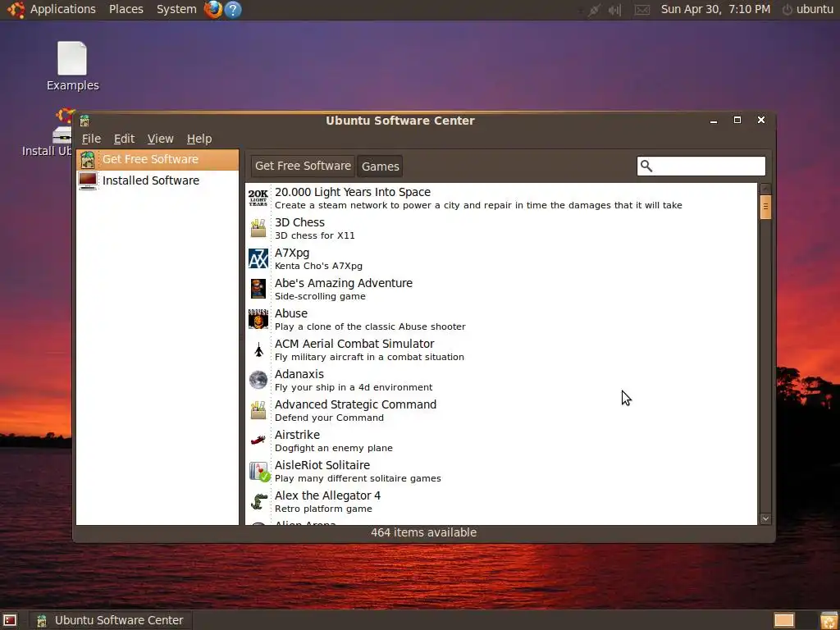Select the 'Abe's Amazing Adventure' entry title
This screenshot has height=630, width=840.
click(344, 283)
